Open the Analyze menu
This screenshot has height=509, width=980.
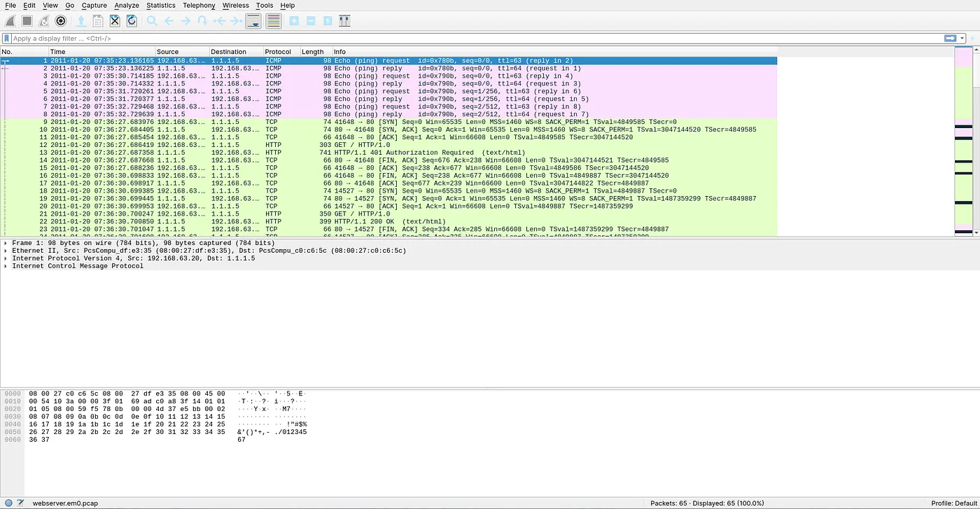click(127, 6)
